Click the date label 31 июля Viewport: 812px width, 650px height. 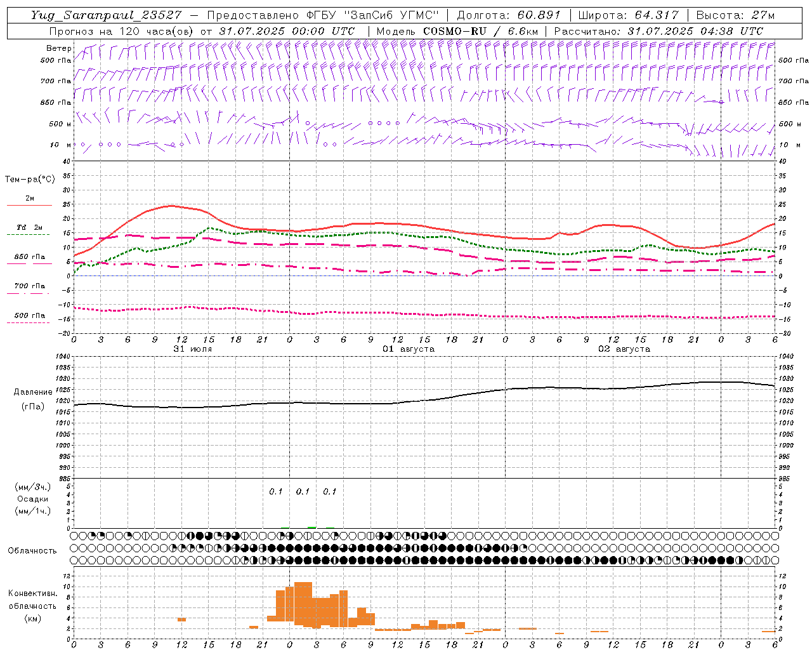(x=193, y=349)
